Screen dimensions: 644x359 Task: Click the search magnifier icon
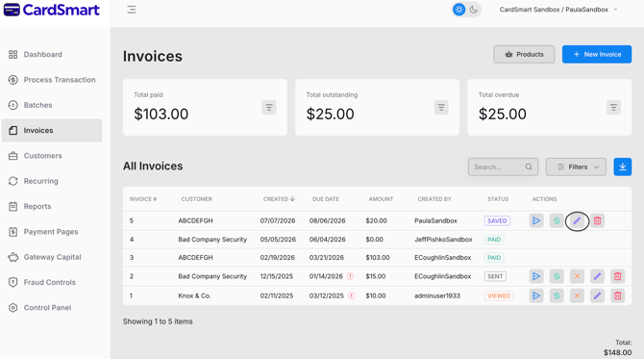pos(529,167)
